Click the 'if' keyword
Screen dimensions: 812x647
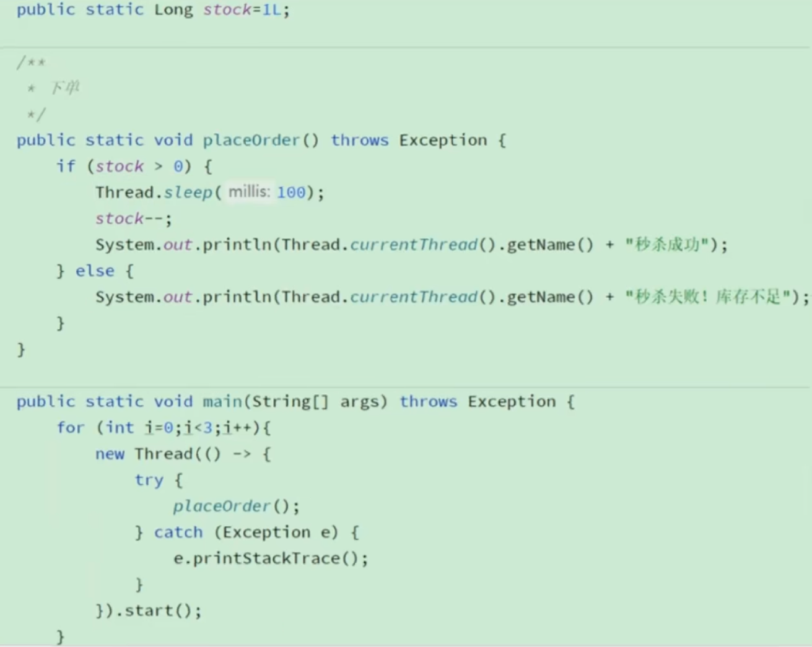click(x=66, y=167)
